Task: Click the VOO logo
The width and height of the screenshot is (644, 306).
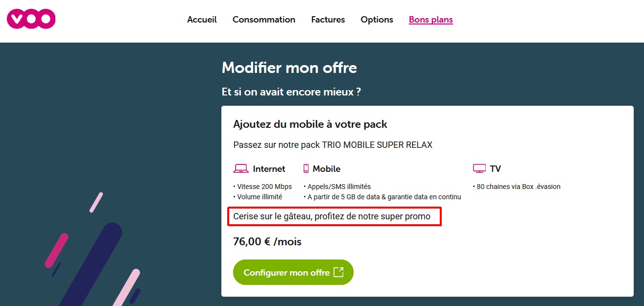Action: pos(31,19)
